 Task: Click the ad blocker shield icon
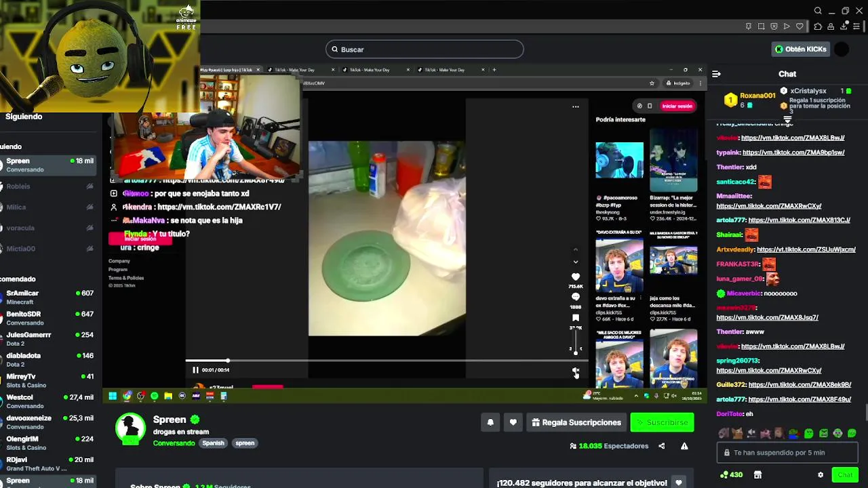click(x=774, y=26)
